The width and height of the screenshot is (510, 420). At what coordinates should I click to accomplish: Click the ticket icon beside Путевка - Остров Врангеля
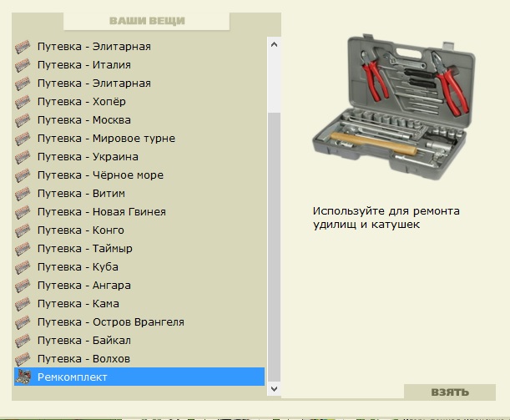(23, 322)
